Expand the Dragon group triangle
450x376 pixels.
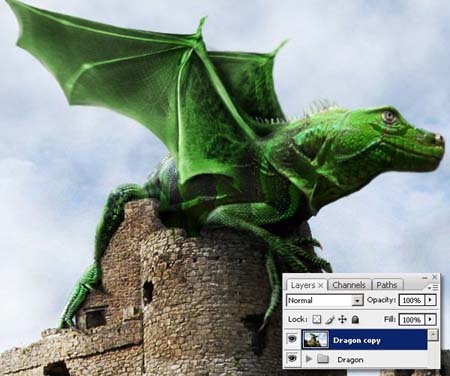click(309, 359)
